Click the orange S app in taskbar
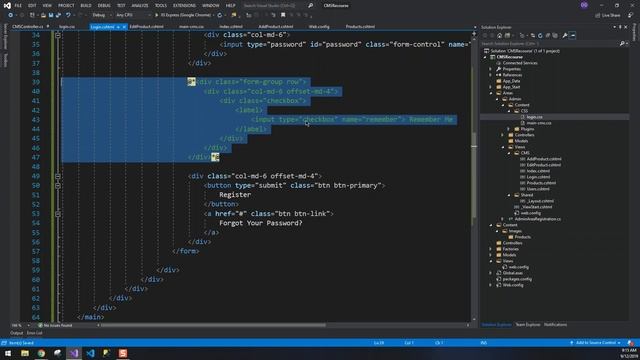The width and height of the screenshot is (640, 360). coord(123,353)
